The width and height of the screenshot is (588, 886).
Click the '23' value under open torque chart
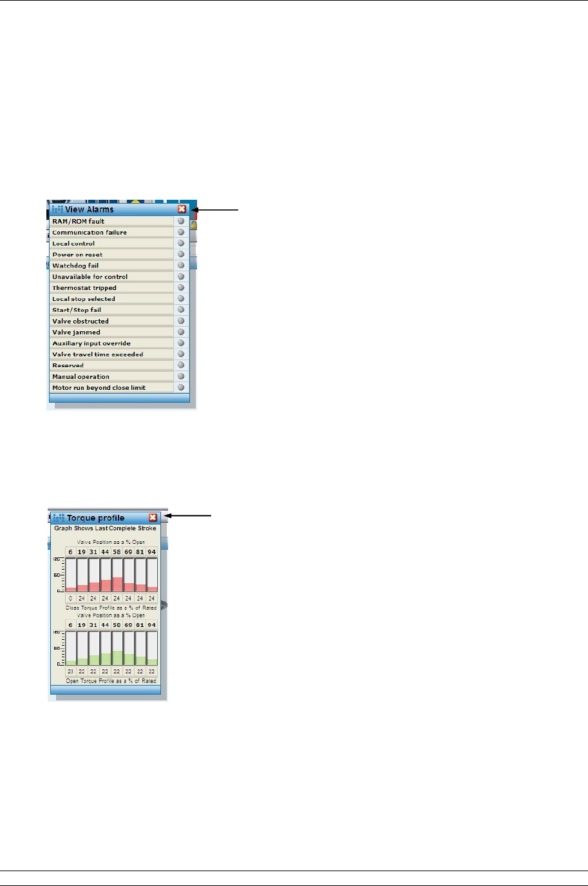tap(71, 671)
